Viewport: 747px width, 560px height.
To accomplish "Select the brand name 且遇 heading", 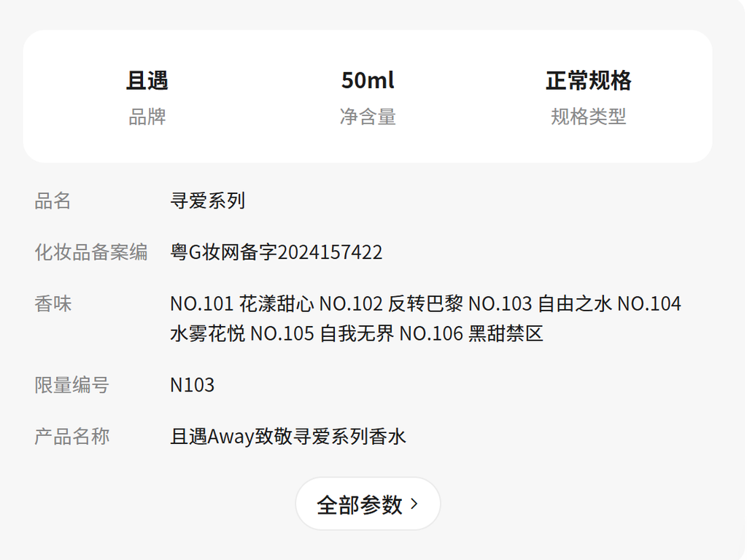I will (147, 80).
